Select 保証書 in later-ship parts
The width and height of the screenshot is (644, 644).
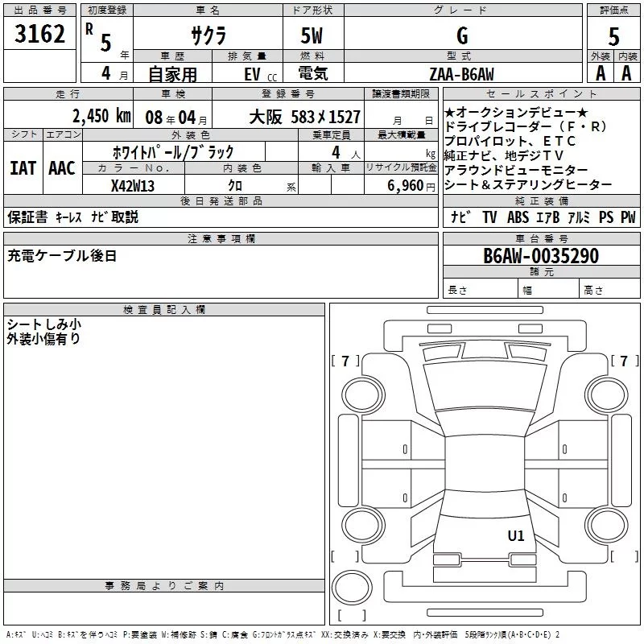27,217
